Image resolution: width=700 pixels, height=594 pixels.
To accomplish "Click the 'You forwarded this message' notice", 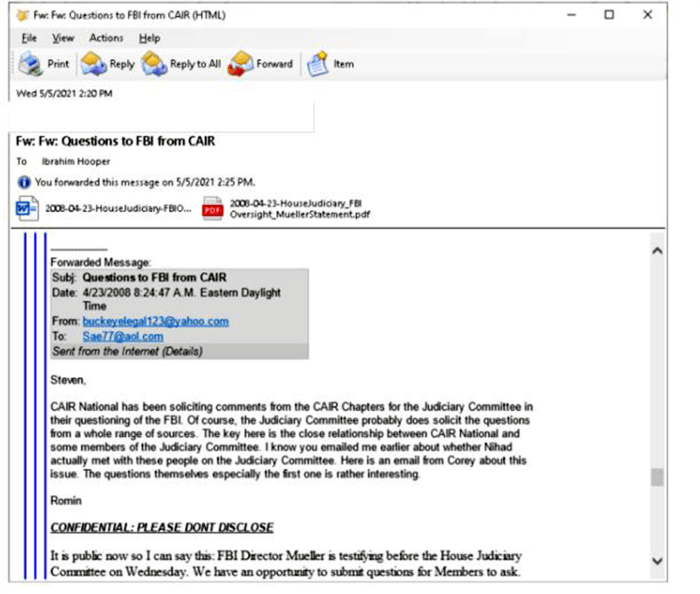I will [x=145, y=182].
